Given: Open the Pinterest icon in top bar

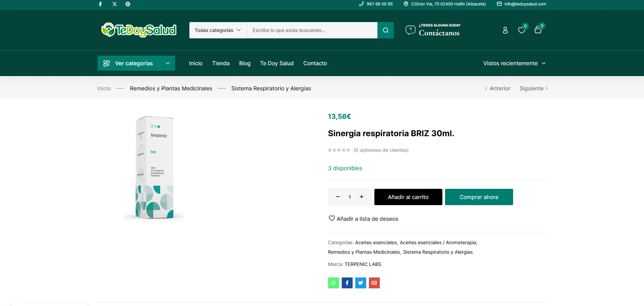Looking at the screenshot, I should (128, 4).
